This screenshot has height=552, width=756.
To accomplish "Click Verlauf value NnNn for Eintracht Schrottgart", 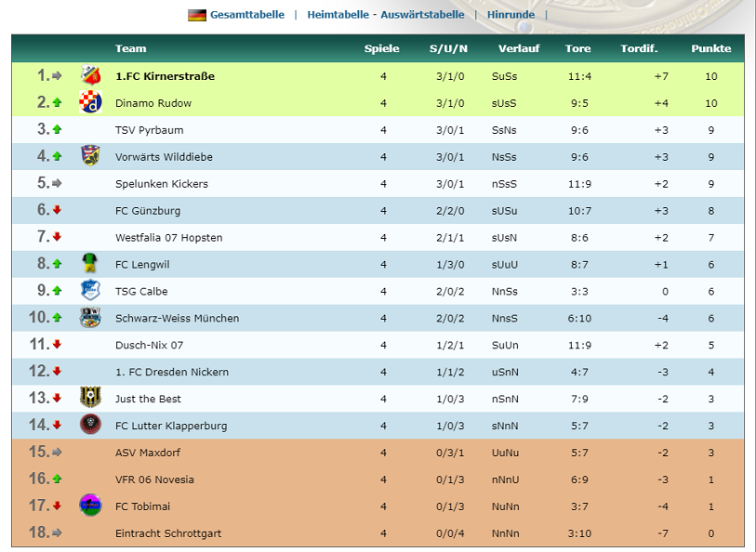I will point(505,533).
